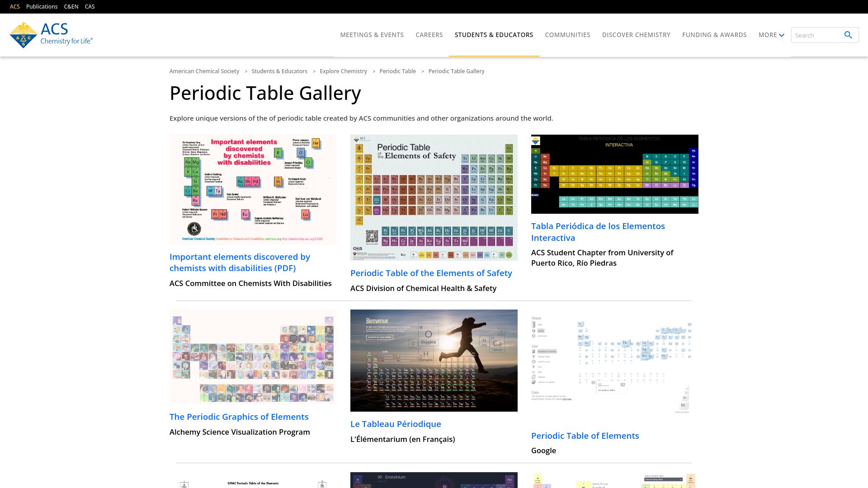Screen dimensions: 868x488
Task: Open the CAS top bar link
Action: (90, 7)
